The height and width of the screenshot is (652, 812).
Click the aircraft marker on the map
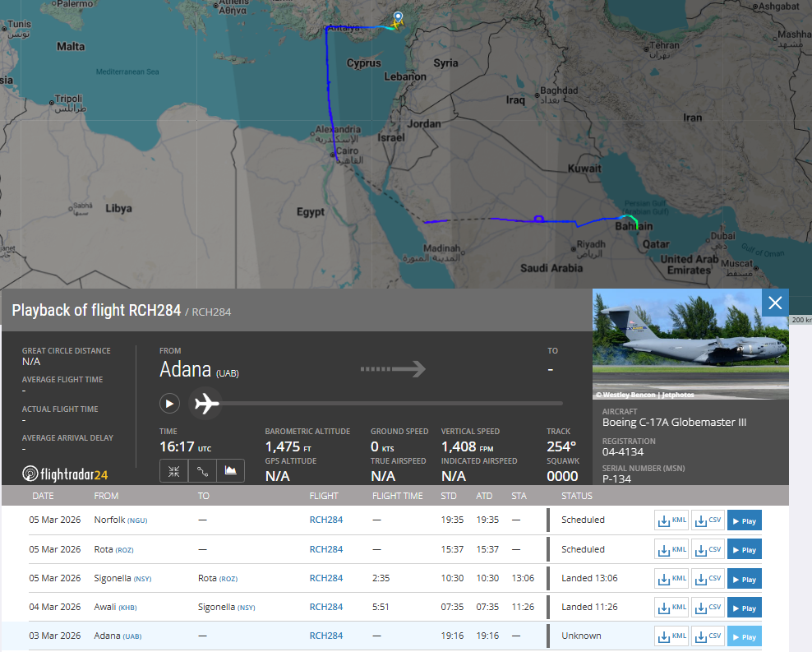[397, 24]
